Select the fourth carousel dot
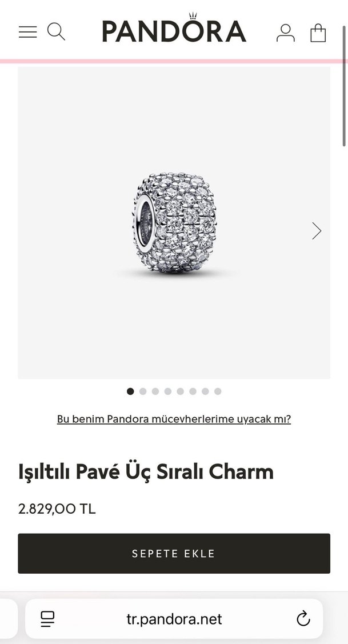This screenshot has height=644, width=348. [167, 391]
